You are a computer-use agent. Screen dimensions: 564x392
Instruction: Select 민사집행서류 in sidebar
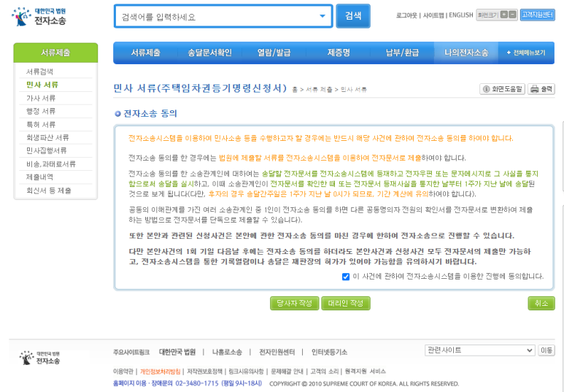click(x=47, y=150)
